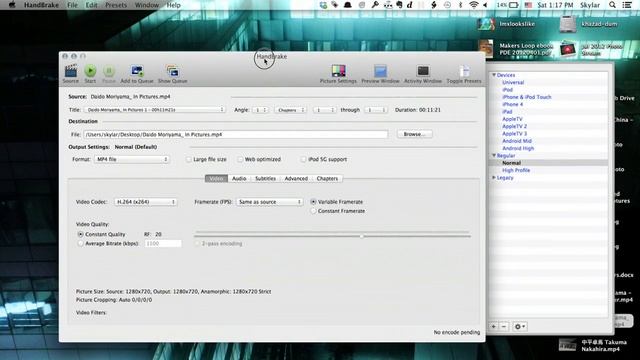Open the Angle dropdown
This screenshot has width=640, height=360.
click(260, 110)
